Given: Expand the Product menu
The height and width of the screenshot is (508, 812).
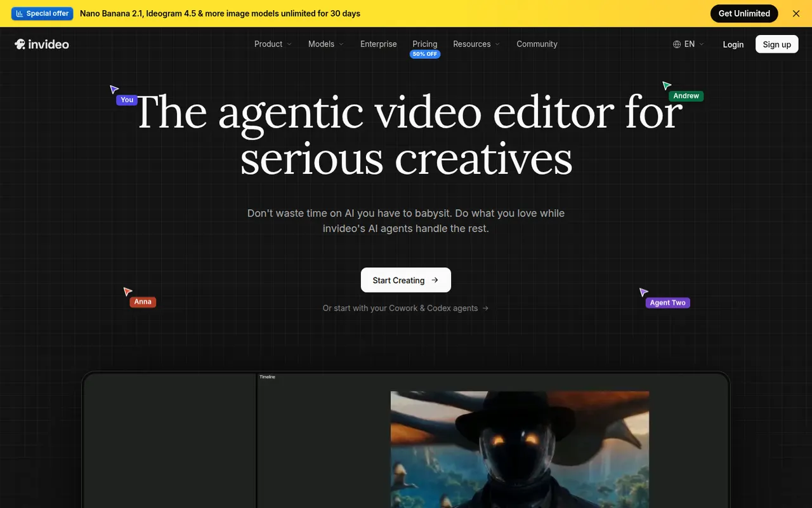Looking at the screenshot, I should click(x=273, y=44).
